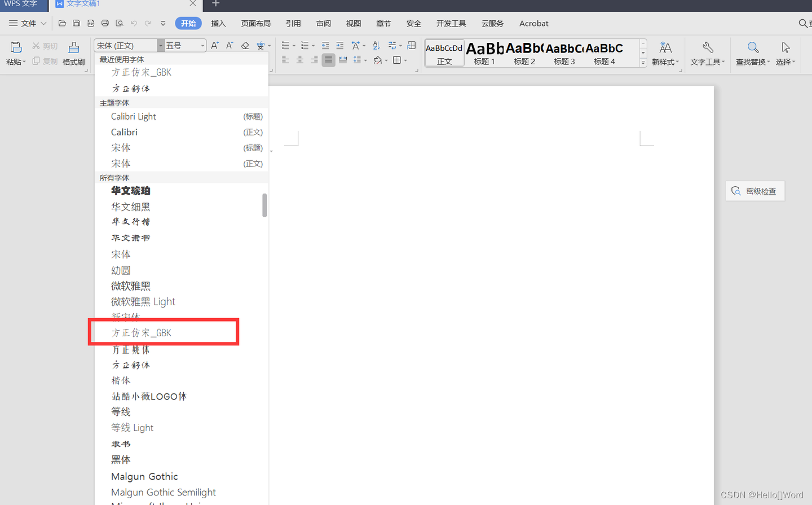Switch to the 开发工具 tab

click(x=451, y=23)
